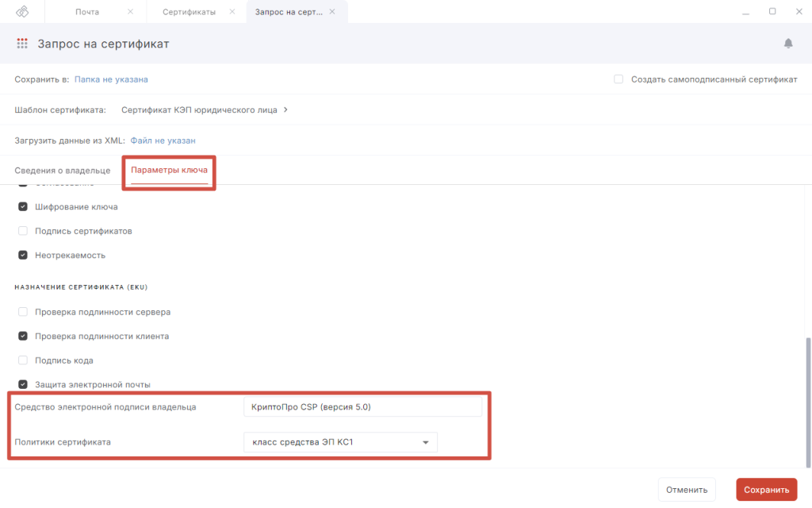Switch to the Сертификаты tab
812x508 pixels.
coord(189,12)
